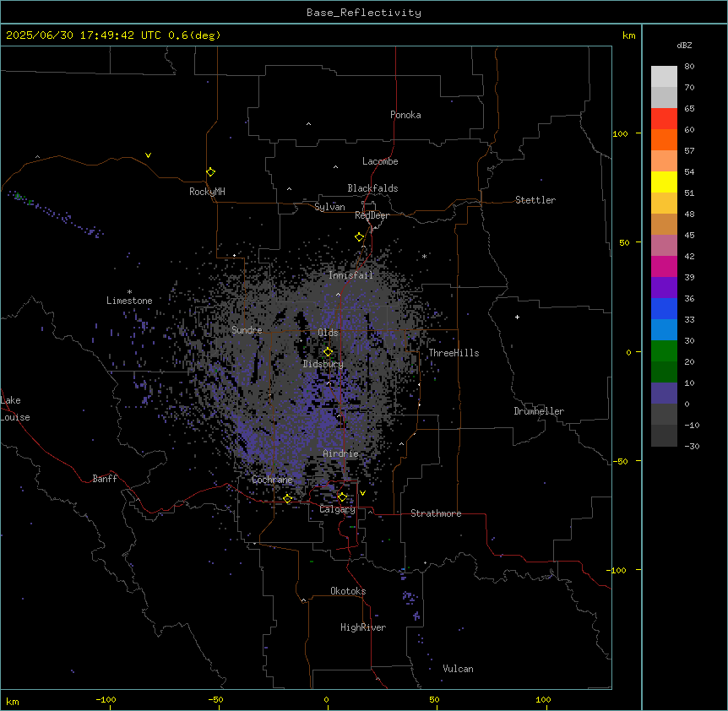Click the asterisk marker east of Innisfail
The image size is (728, 711).
(x=424, y=256)
